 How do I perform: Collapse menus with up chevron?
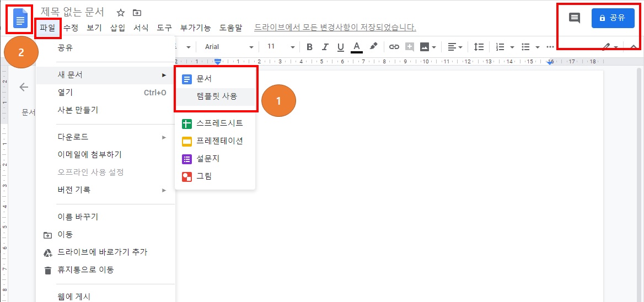click(634, 47)
